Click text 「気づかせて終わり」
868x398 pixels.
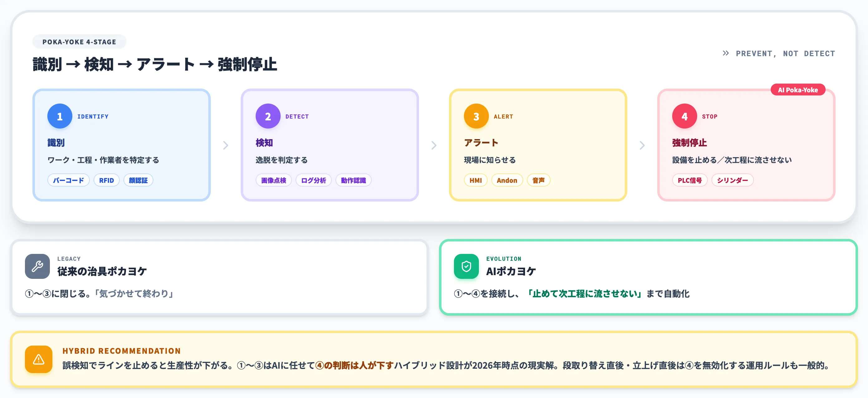point(133,294)
